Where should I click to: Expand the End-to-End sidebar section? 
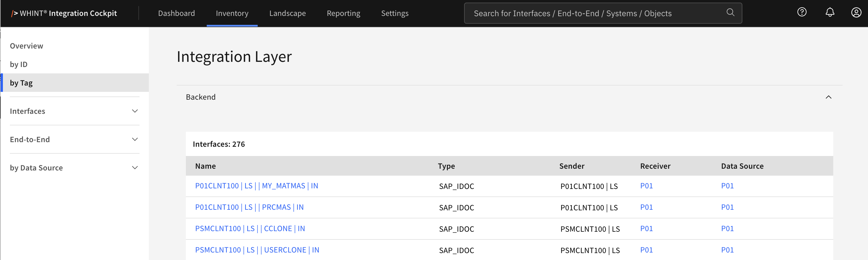tap(135, 139)
